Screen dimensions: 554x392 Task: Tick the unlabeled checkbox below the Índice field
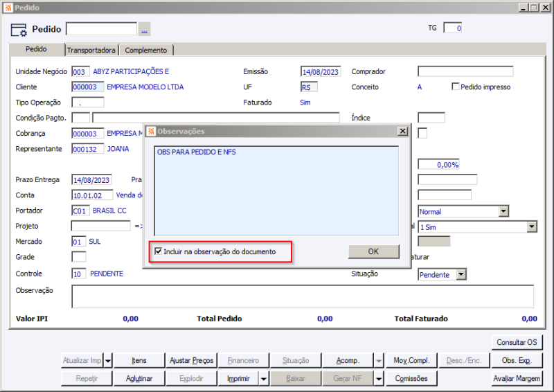[x=422, y=133]
